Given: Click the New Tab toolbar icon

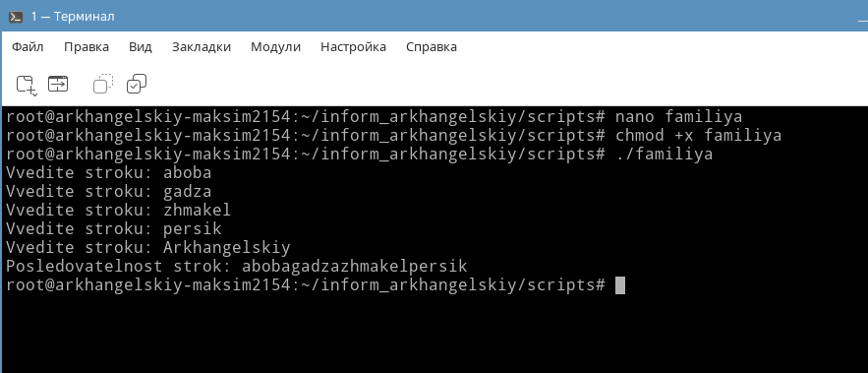Looking at the screenshot, I should (25, 85).
